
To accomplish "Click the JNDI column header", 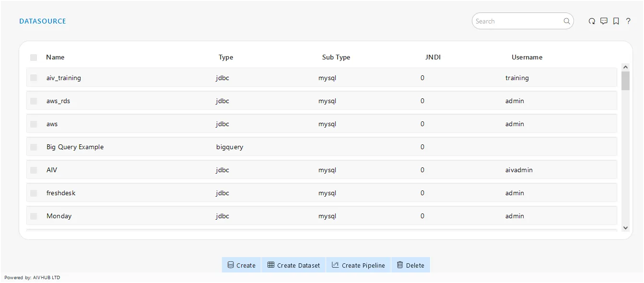I will click(433, 57).
